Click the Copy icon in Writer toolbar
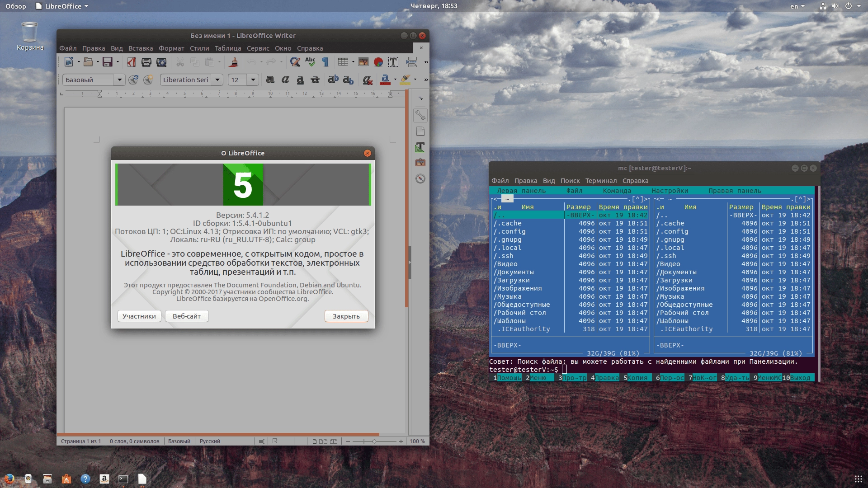Screen dimensions: 868x488 pyautogui.click(x=195, y=62)
